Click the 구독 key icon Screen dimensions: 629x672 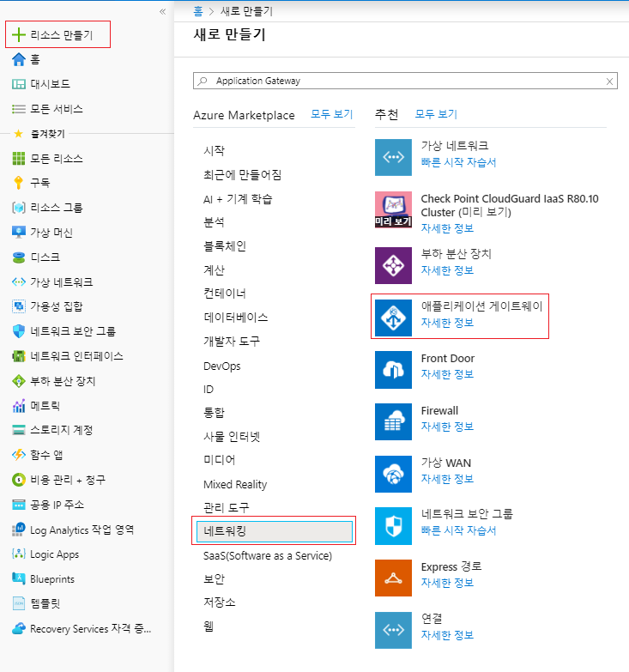click(x=18, y=183)
